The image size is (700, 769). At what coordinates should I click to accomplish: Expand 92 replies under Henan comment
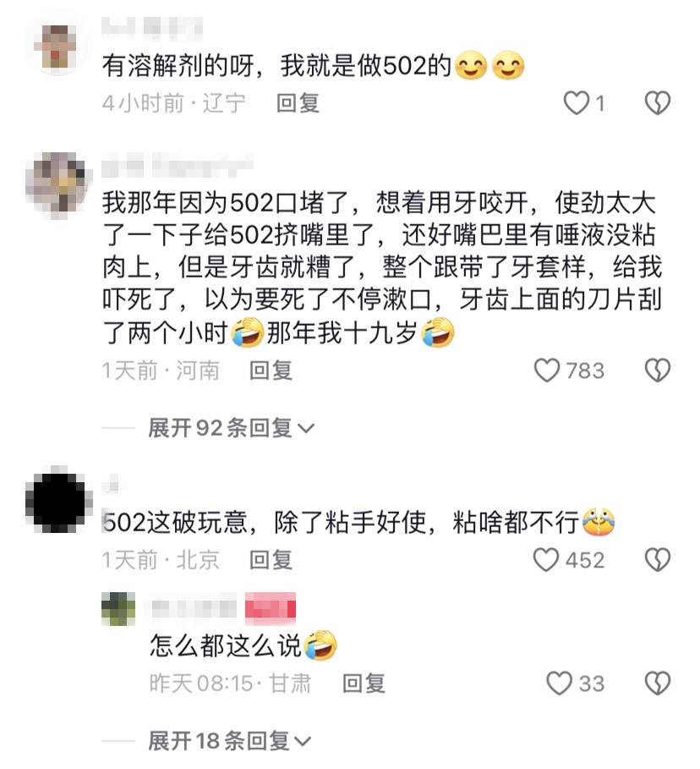pyautogui.click(x=231, y=428)
